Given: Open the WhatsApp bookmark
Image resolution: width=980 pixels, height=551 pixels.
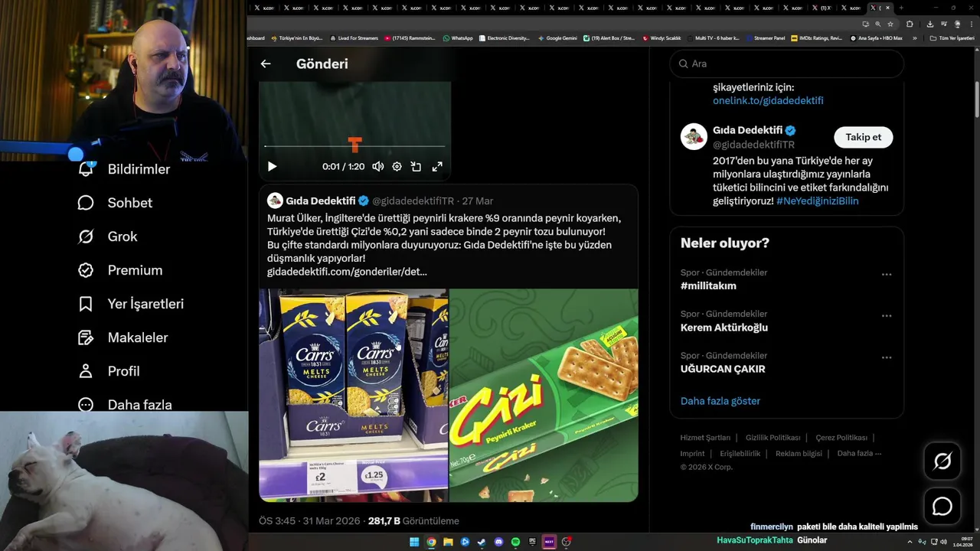Looking at the screenshot, I should coord(458,37).
